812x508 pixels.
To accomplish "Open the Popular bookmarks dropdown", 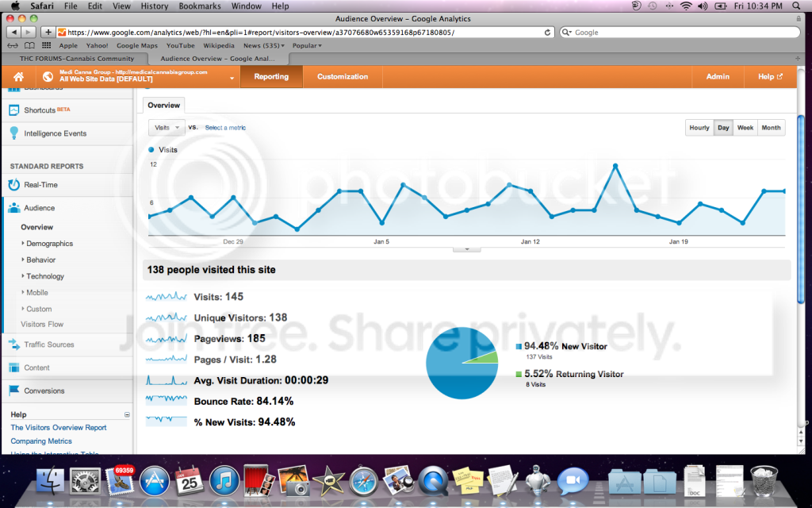I will (307, 45).
